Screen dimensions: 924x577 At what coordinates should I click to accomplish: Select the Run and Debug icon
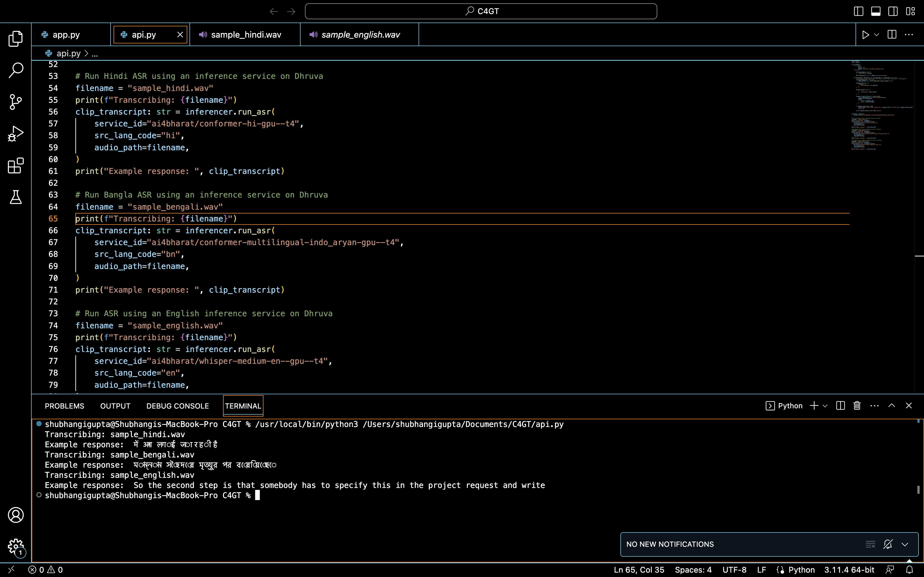tap(16, 133)
